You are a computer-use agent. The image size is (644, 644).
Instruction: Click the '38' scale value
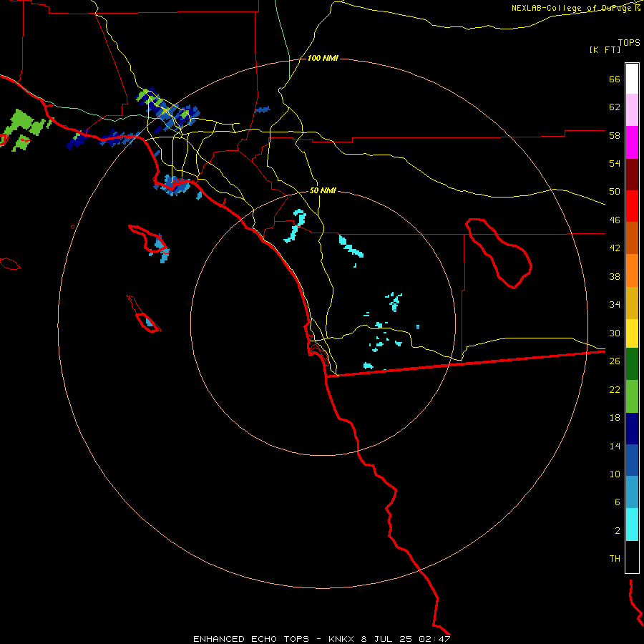(x=615, y=276)
